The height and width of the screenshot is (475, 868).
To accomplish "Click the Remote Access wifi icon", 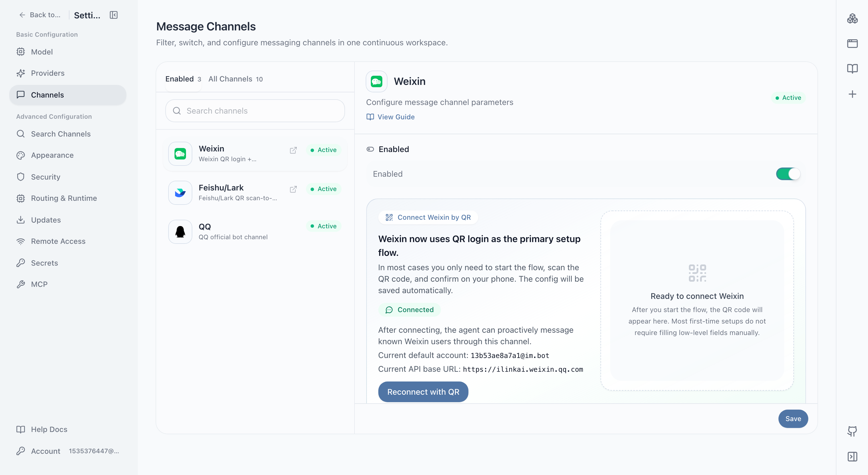I will [21, 241].
